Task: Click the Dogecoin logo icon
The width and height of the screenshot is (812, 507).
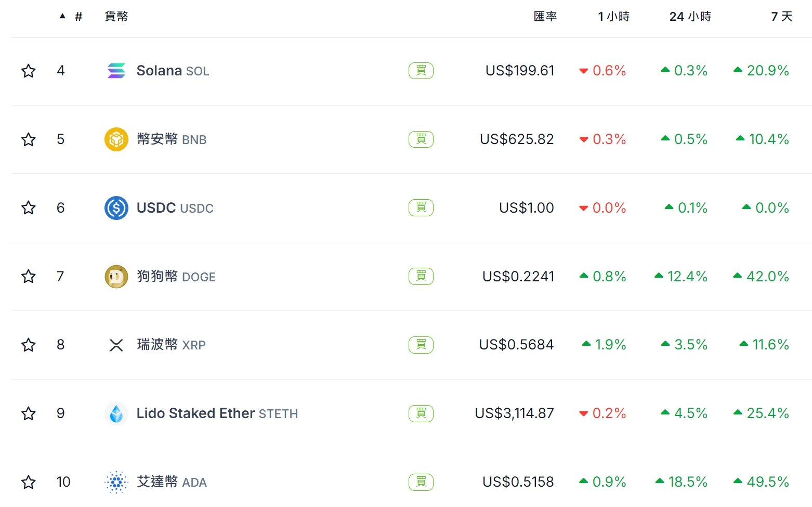Action: pyautogui.click(x=116, y=277)
